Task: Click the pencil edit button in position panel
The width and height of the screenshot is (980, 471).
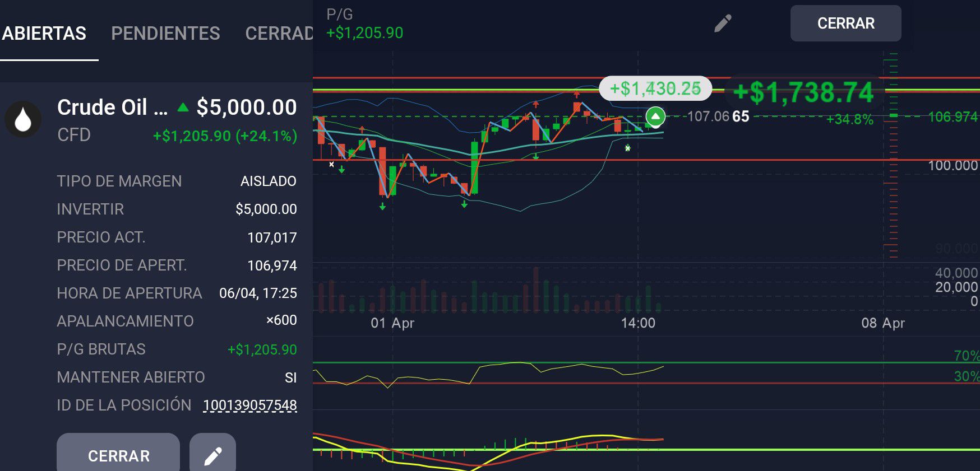Action: pos(212,455)
